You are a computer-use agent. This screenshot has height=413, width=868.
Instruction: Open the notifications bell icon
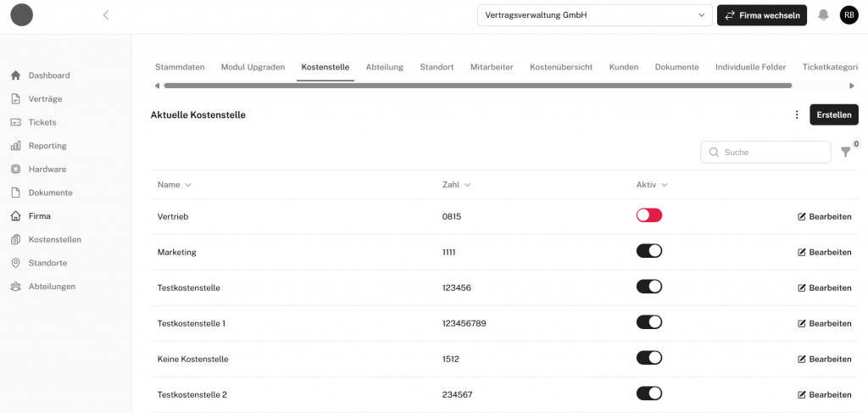823,15
